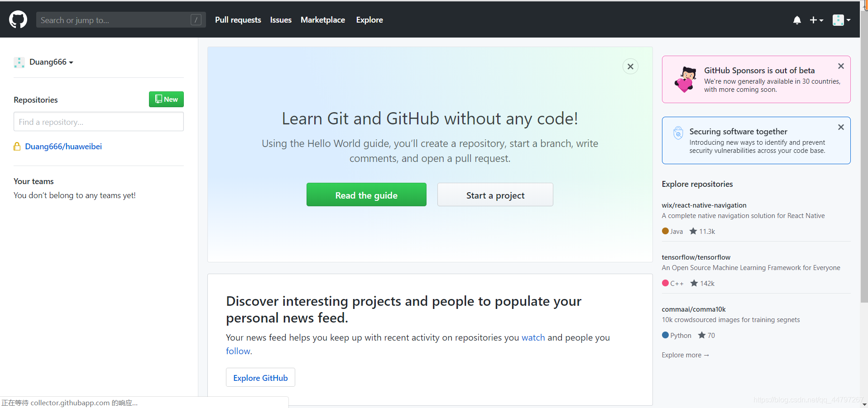Go to Pull requests
This screenshot has height=408, width=868.
click(x=238, y=20)
